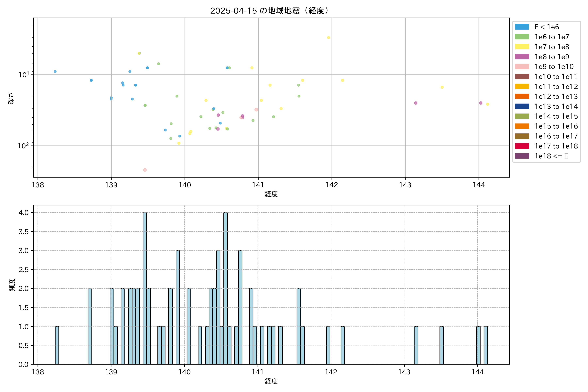Click the 経度 label under the histogram
The image size is (588, 392).
click(271, 381)
